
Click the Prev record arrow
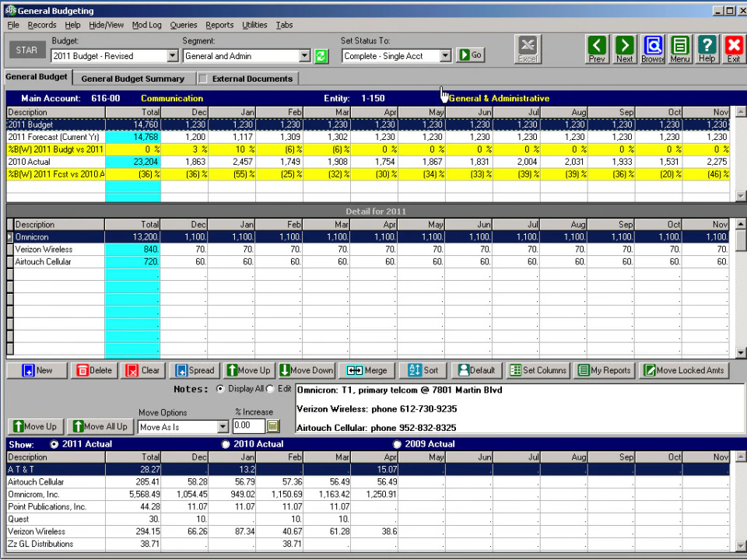tap(597, 48)
